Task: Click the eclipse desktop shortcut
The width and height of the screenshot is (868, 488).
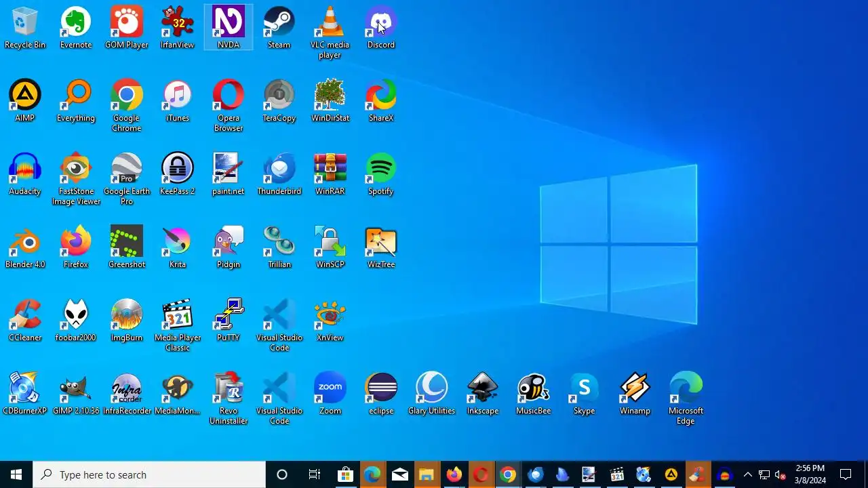Action: (x=381, y=394)
